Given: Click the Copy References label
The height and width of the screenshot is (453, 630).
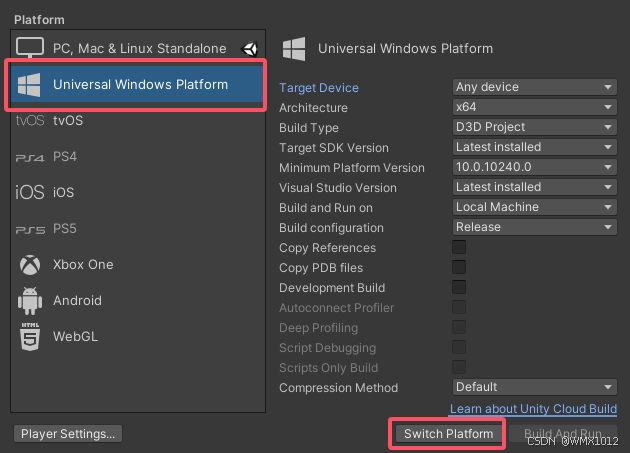Looking at the screenshot, I should pos(327,248).
